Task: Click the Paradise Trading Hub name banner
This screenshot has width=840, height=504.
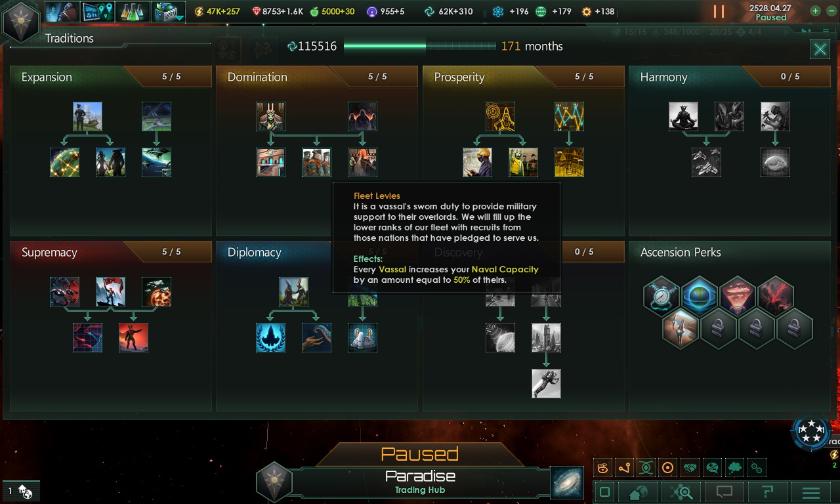Action: (x=420, y=482)
